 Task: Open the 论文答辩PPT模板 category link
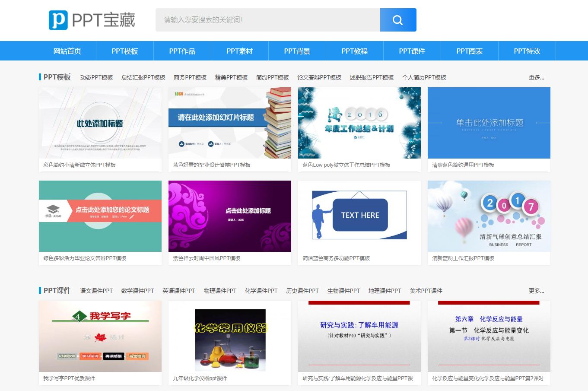319,77
